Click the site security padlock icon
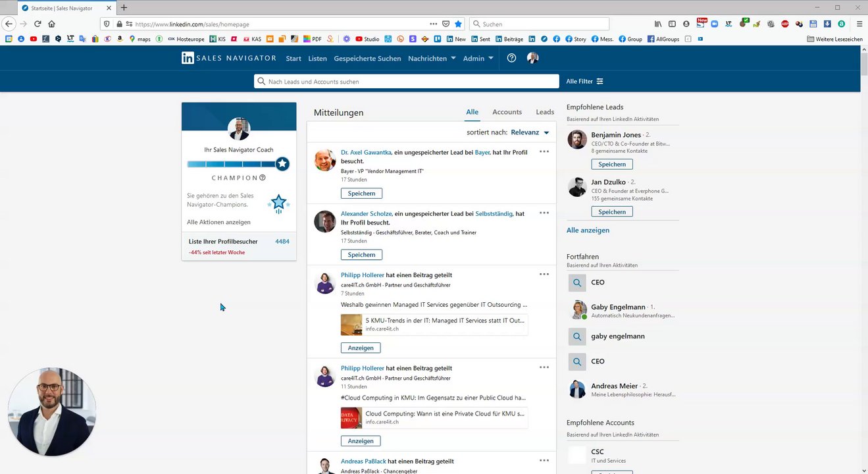 pos(119,24)
